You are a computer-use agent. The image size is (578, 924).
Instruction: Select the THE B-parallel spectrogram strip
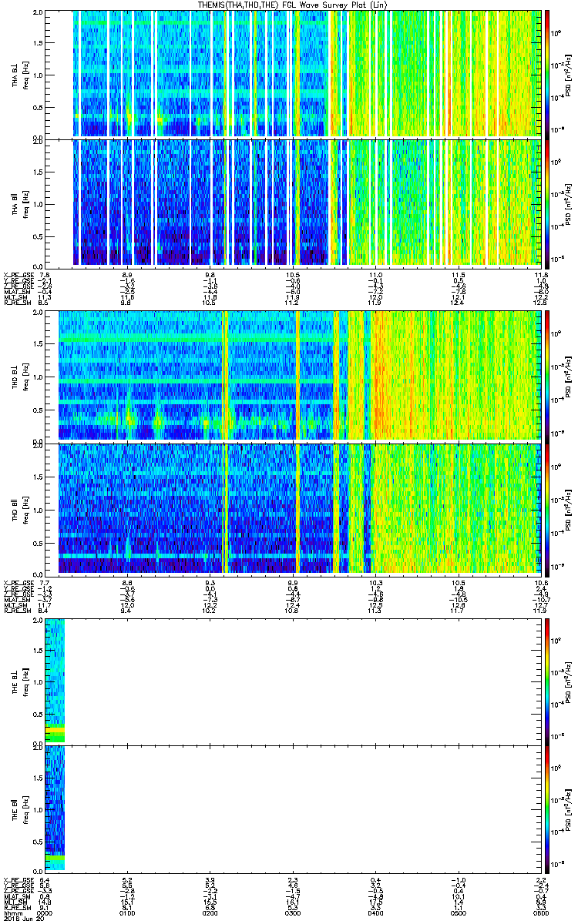click(54, 808)
